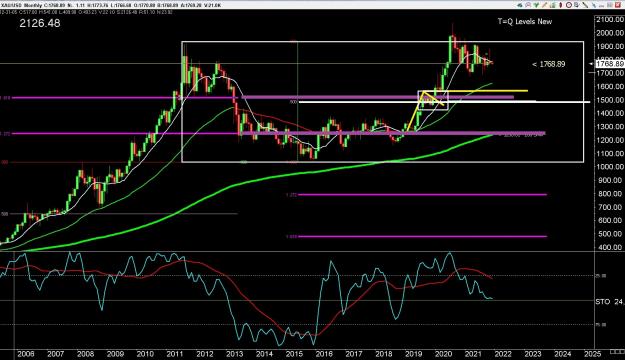Screen dimensions: 625x360
Task: Click the STO 24 stochastic indicator label
Action: click(x=609, y=302)
